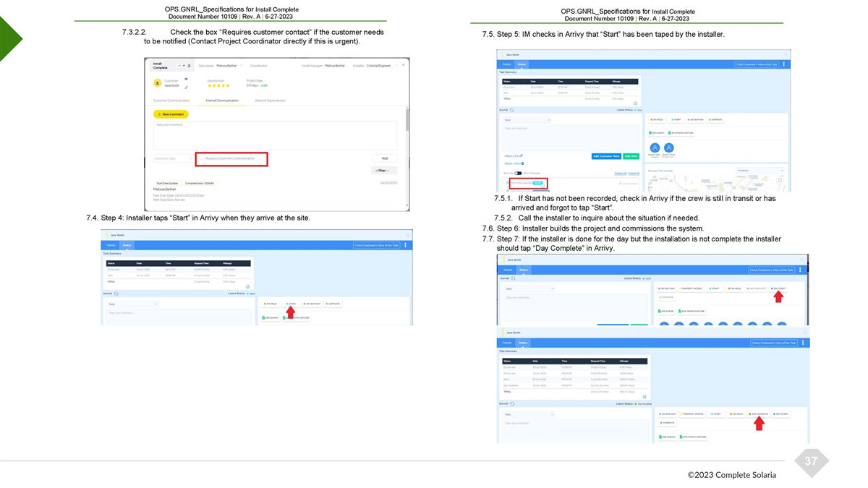Click the Aaron Wise avatar icon
This screenshot has height=488, width=868.
[x=669, y=148]
